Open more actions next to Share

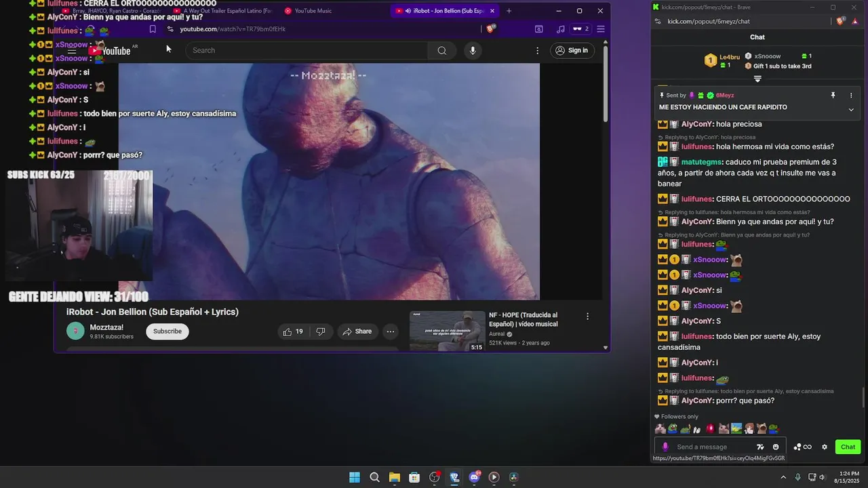(x=391, y=331)
